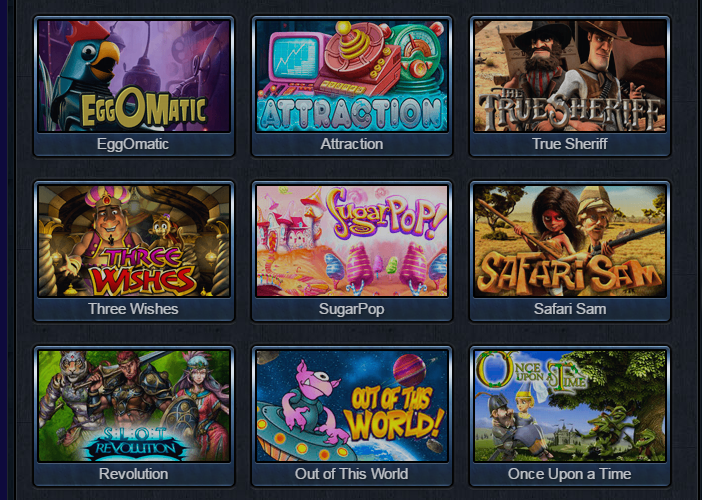The image size is (702, 500).
Task: Select the Revolution text label
Action: 133,474
